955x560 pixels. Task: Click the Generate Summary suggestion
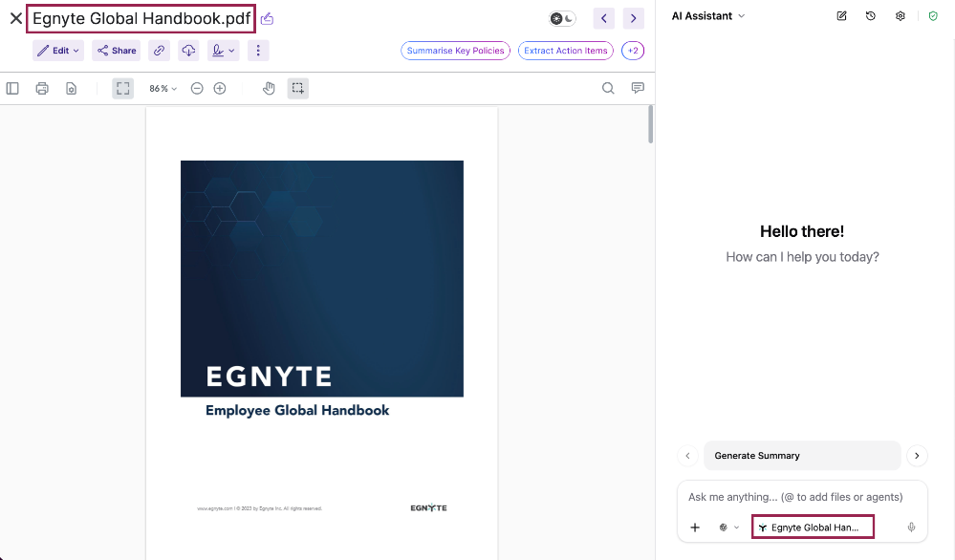(x=802, y=455)
